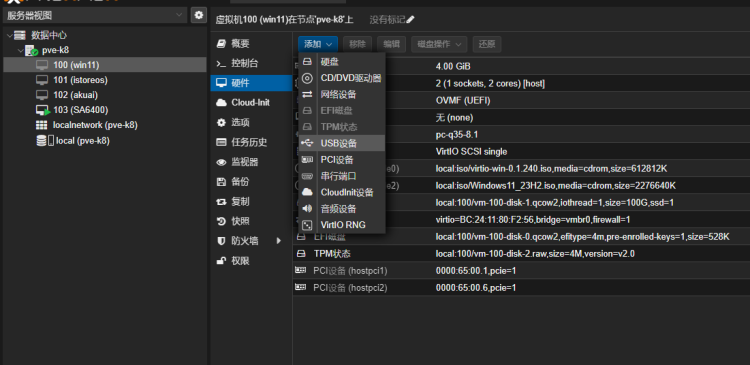The height and width of the screenshot is (365, 750).
Task: Click the CloudInit设备 cloud icon
Action: pos(308,192)
